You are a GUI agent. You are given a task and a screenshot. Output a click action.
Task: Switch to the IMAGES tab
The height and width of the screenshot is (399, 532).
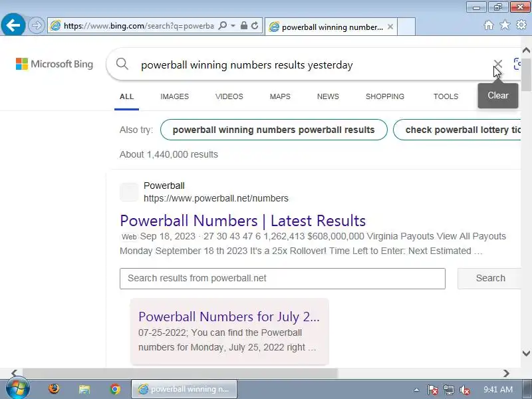tap(174, 96)
